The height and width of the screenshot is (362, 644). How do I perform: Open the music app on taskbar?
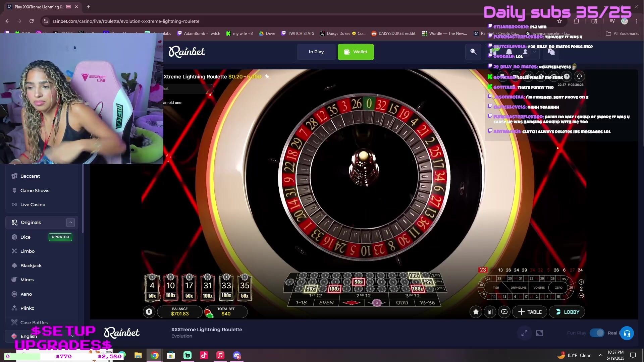pos(220,355)
